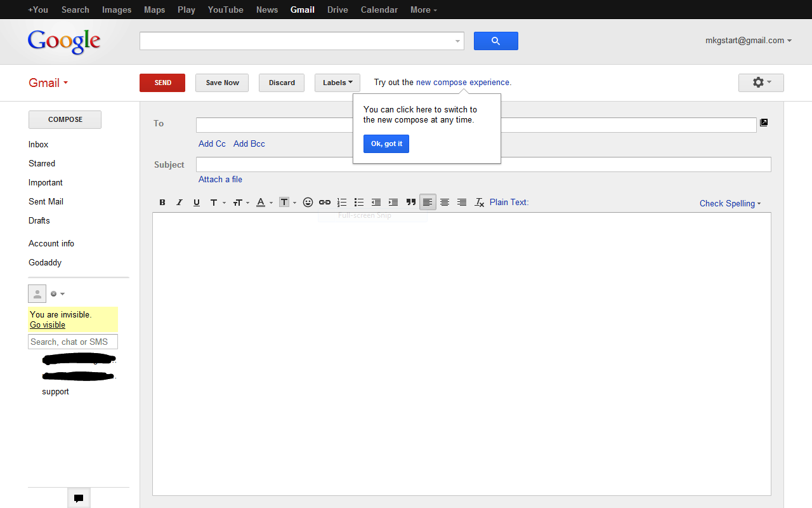This screenshot has height=508, width=812.
Task: Attach a file
Action: [220, 180]
